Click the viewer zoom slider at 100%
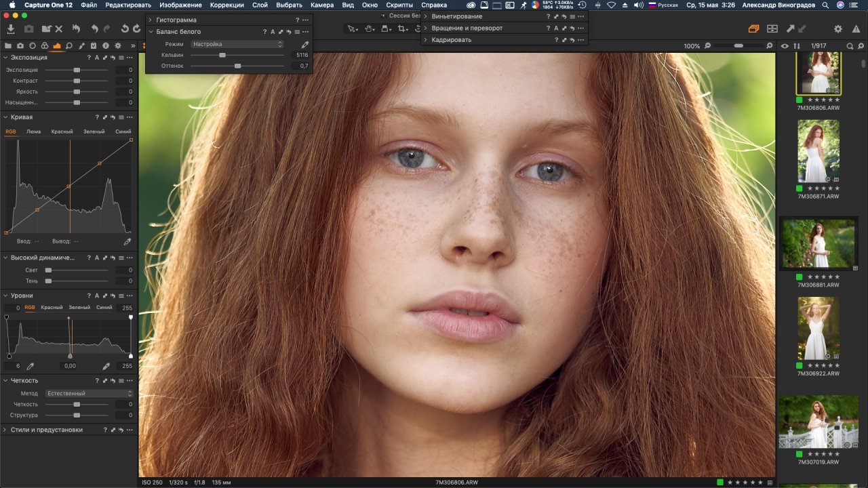 coord(738,46)
